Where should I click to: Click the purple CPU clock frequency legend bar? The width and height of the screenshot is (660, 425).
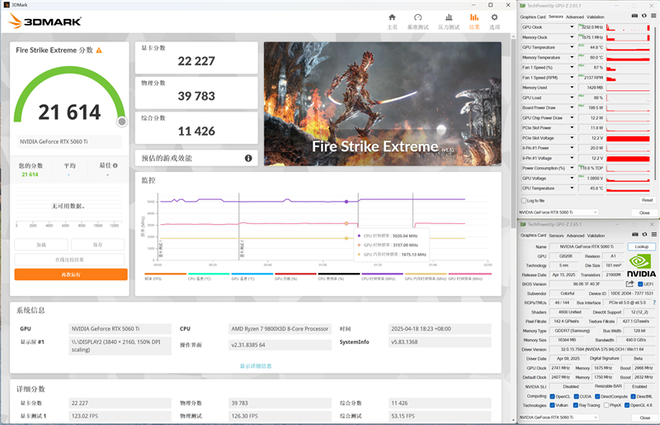tap(383, 274)
